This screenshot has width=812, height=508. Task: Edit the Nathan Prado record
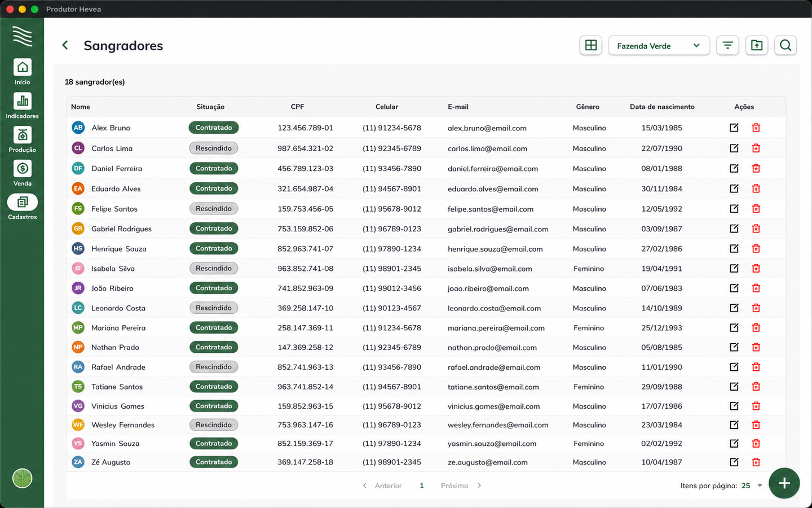tap(734, 347)
